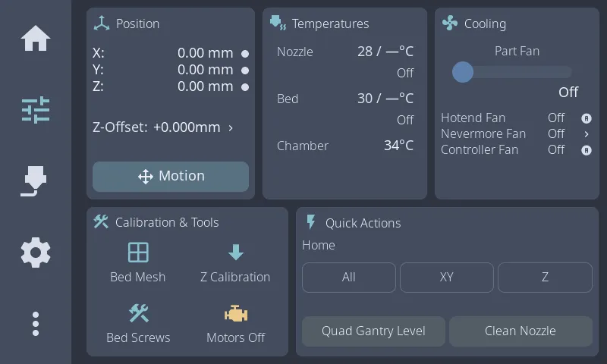
Task: Click the Z-Offset +0.000mm value
Action: [187, 127]
